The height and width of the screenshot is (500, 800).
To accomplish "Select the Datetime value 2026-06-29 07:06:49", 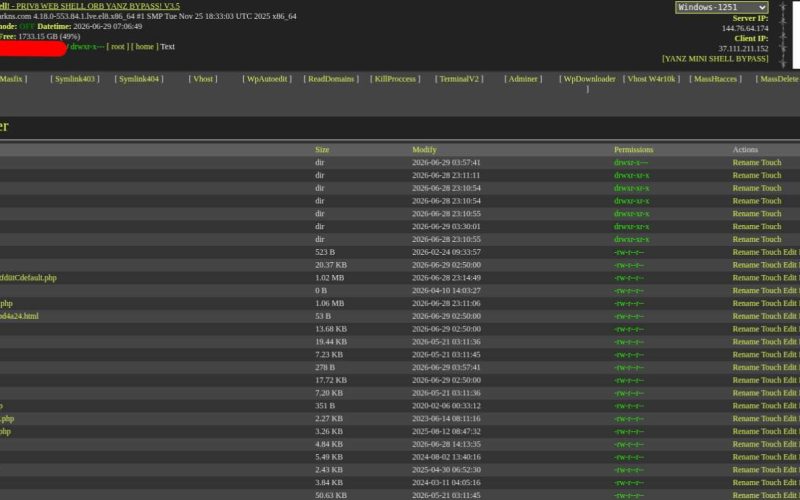I will tap(108, 27).
